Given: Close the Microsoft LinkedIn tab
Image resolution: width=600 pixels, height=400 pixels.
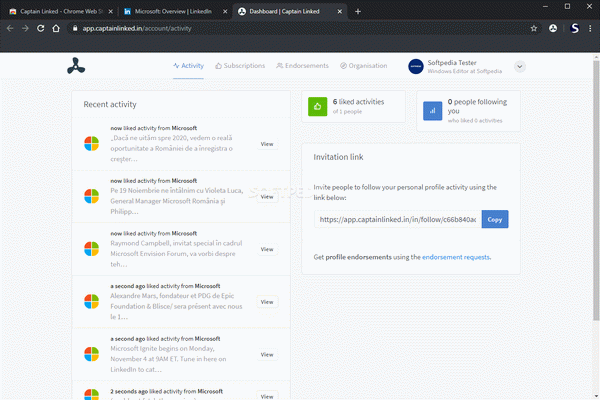Looking at the screenshot, I should pyautogui.click(x=225, y=11).
